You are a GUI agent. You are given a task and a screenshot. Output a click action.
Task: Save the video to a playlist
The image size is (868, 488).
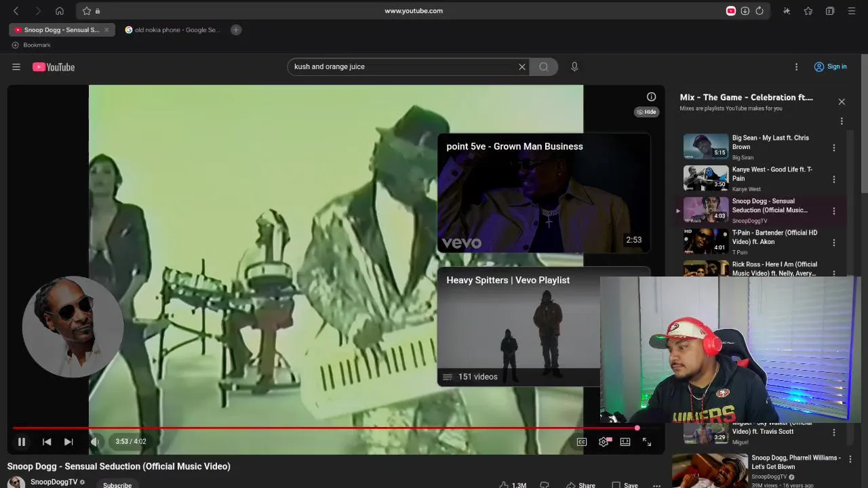[625, 485]
